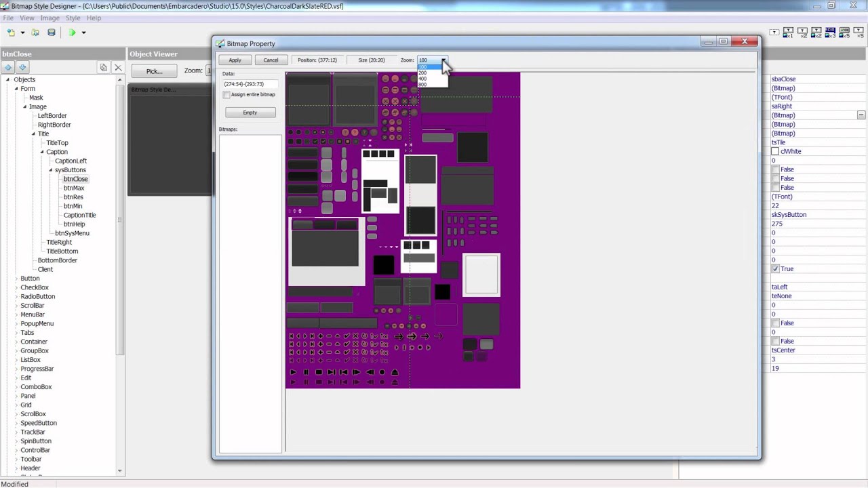Screen dimensions: 868x488
Task: Select CaptionTitle in object tree
Action: click(x=79, y=215)
